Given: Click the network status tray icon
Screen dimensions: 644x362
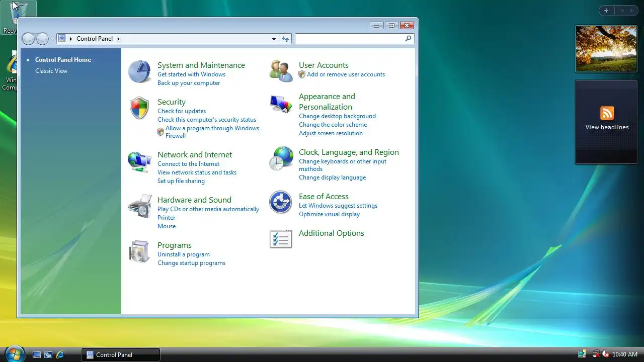Looking at the screenshot, I should (x=596, y=354).
